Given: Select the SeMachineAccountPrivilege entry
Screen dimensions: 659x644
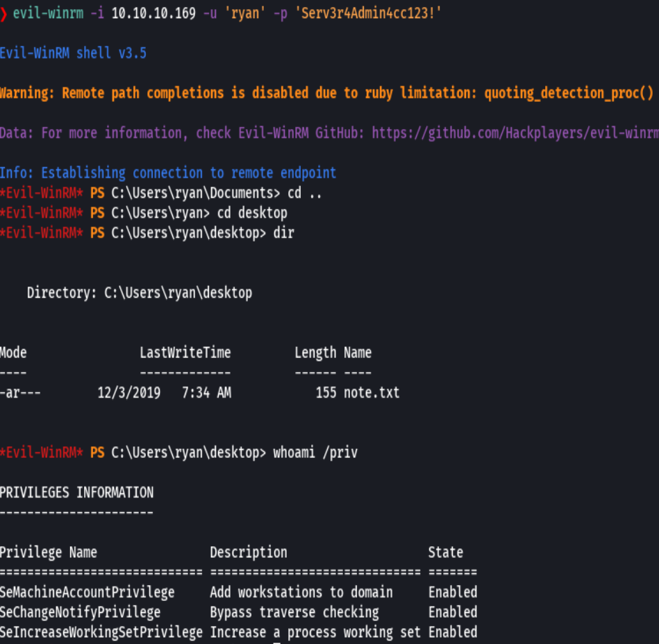Looking at the screenshot, I should click(87, 592).
